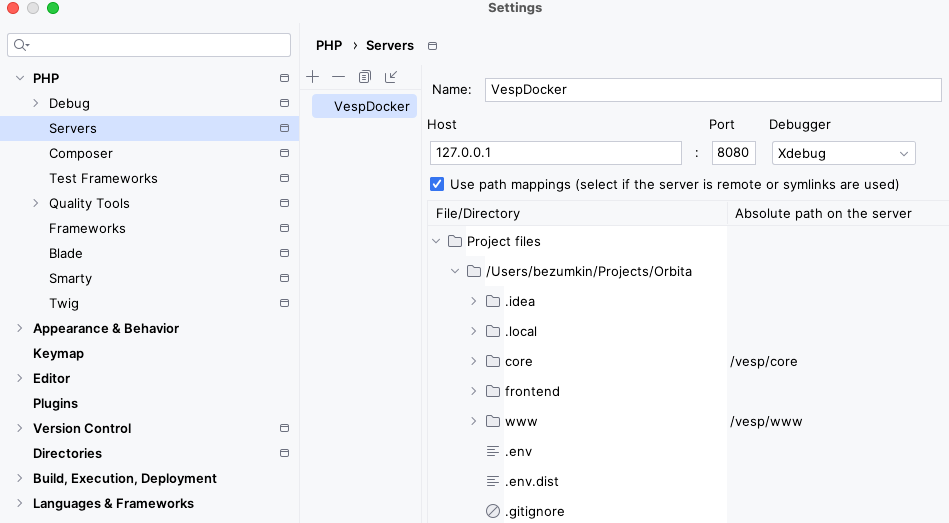Collapse the Project files node
Viewport: 949px width, 523px height.
pyautogui.click(x=436, y=241)
